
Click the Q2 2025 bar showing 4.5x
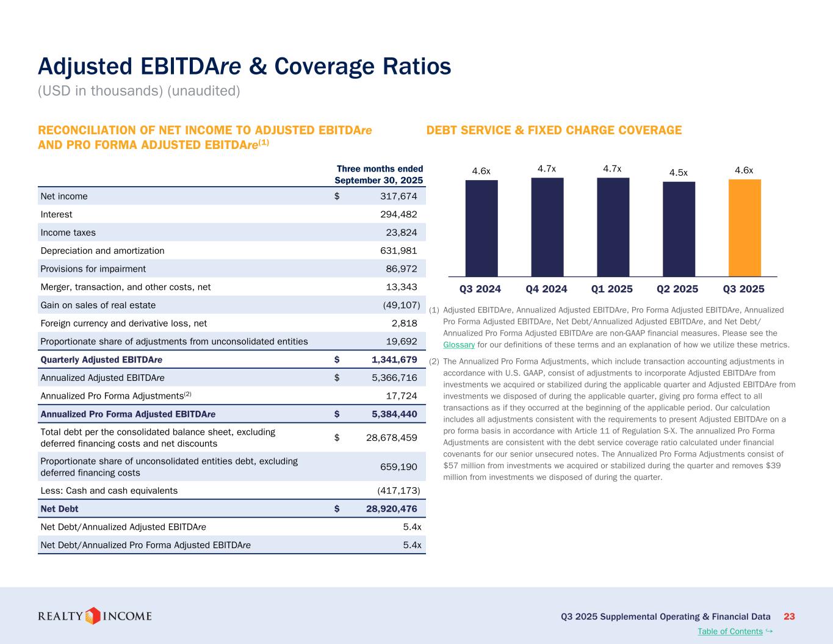point(679,230)
